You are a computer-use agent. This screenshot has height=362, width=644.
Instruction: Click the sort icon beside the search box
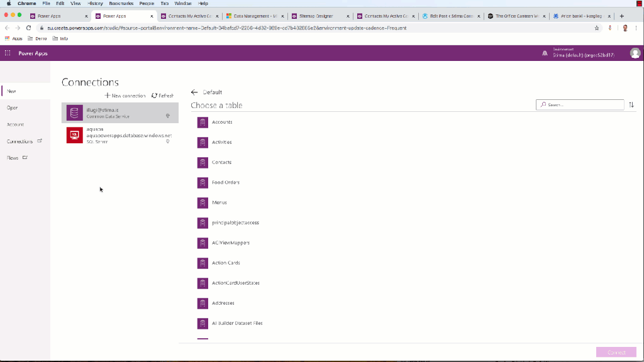[x=631, y=104]
